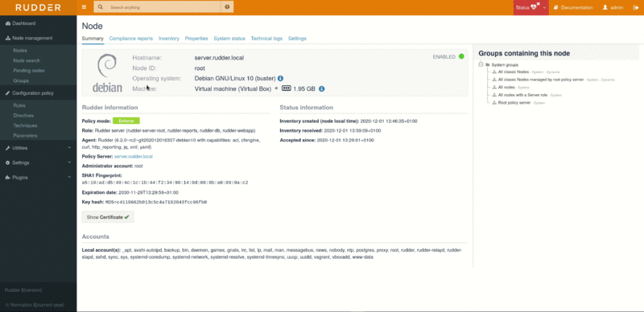Click the Inventory received timestamp
The height and width of the screenshot is (312, 644).
click(353, 131)
